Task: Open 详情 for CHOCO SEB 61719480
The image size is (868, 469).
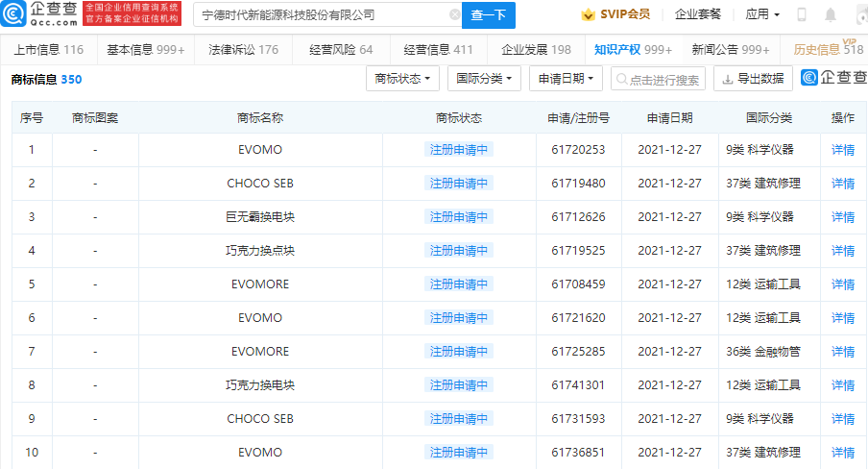Action: click(842, 184)
